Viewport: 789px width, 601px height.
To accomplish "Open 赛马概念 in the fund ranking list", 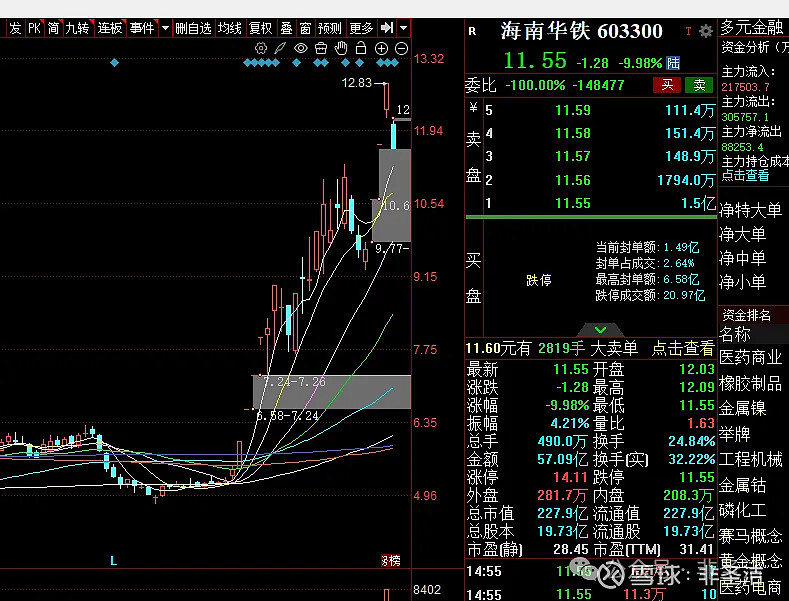I will [750, 536].
